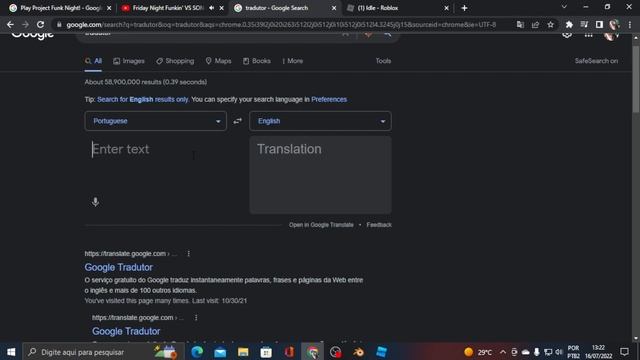The image size is (640, 360).
Task: Open the search Tools button
Action: point(383,61)
